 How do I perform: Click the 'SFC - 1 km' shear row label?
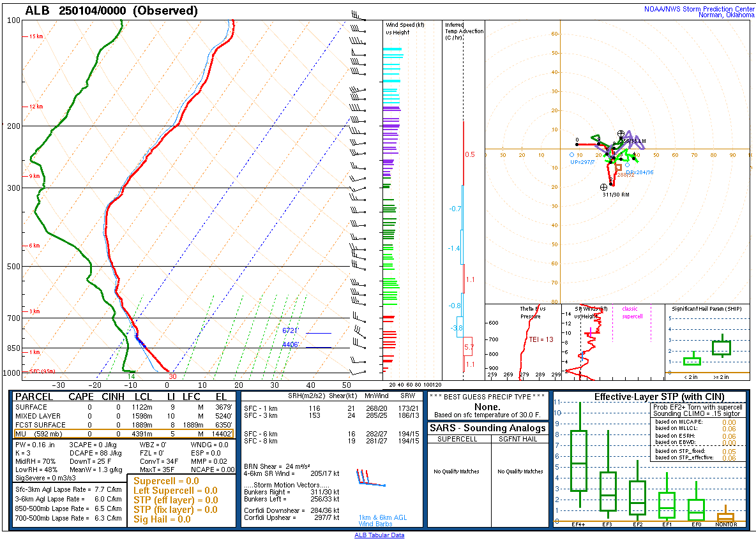(x=261, y=408)
